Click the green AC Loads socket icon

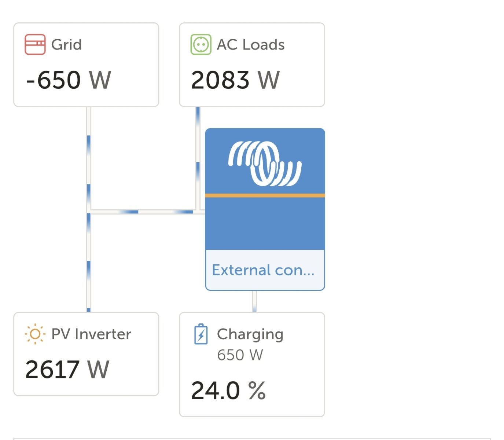pyautogui.click(x=201, y=44)
